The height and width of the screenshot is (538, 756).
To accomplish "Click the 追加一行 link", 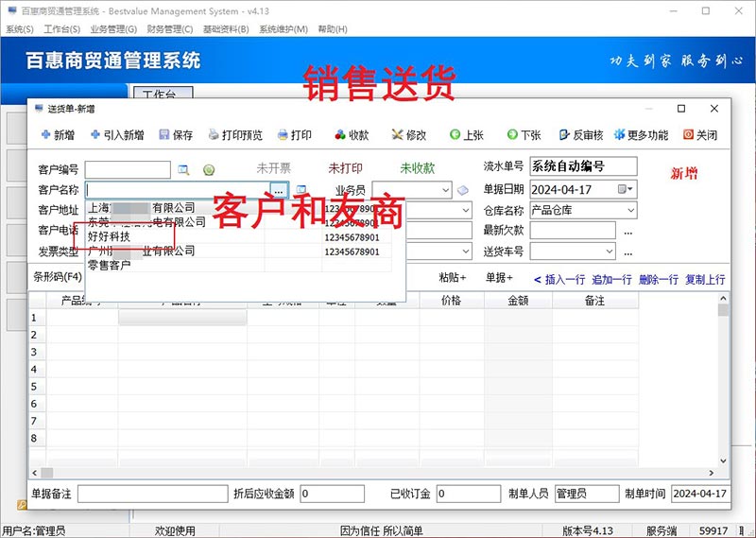I will click(x=611, y=279).
